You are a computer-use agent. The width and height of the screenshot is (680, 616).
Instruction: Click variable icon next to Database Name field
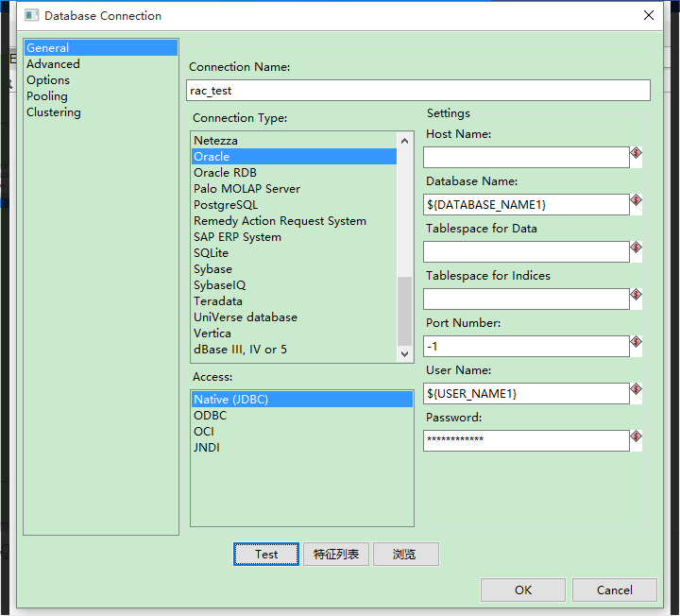636,200
